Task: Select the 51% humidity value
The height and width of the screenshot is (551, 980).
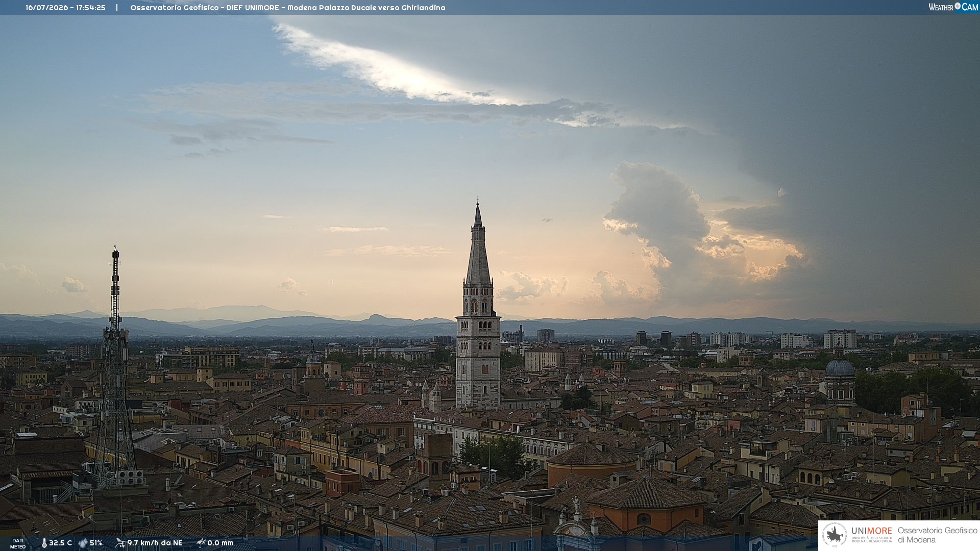Action: pos(96,543)
